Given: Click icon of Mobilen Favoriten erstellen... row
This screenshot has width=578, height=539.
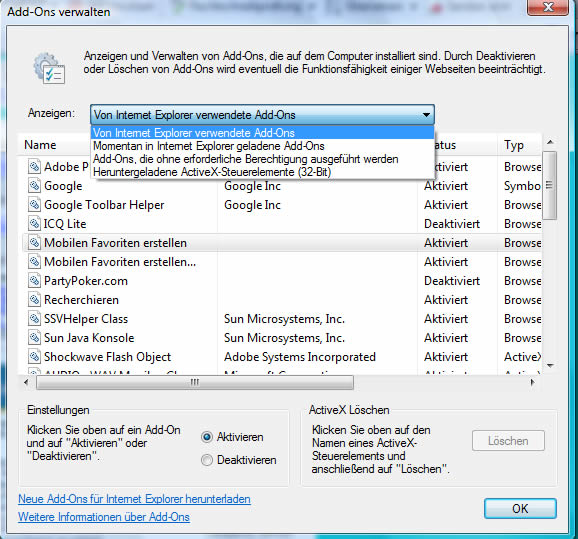Looking at the screenshot, I should coord(34,262).
